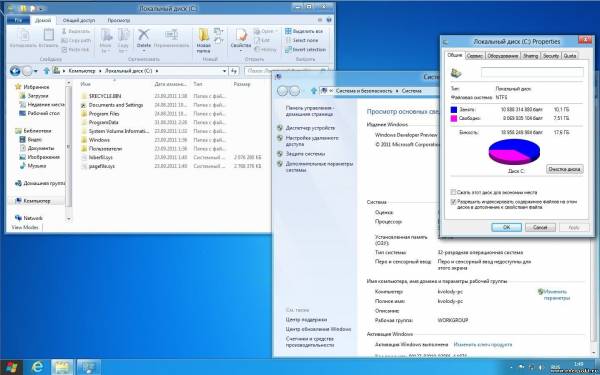Switch to the Sharing properties tab
This screenshot has width=600, height=375.
tap(530, 56)
